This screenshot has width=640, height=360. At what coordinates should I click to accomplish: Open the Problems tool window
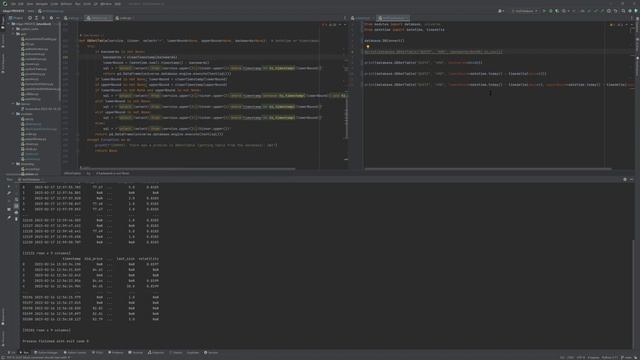coord(116,352)
